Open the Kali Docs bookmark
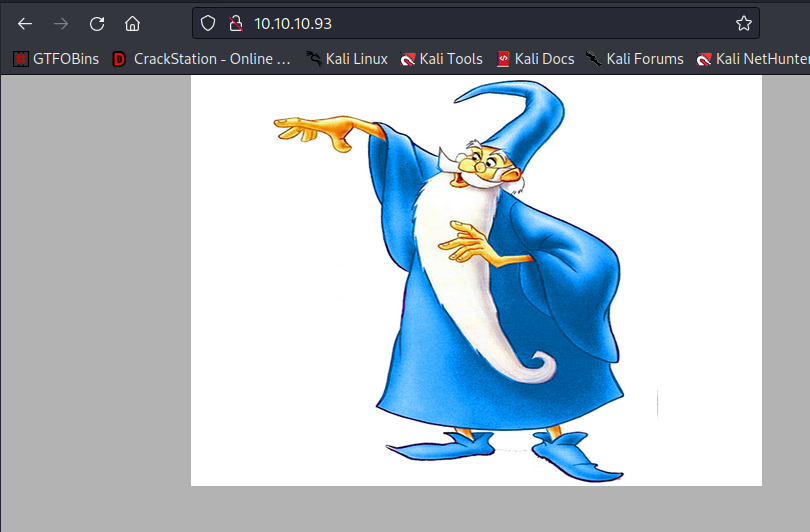Image resolution: width=810 pixels, height=532 pixels. coord(535,59)
